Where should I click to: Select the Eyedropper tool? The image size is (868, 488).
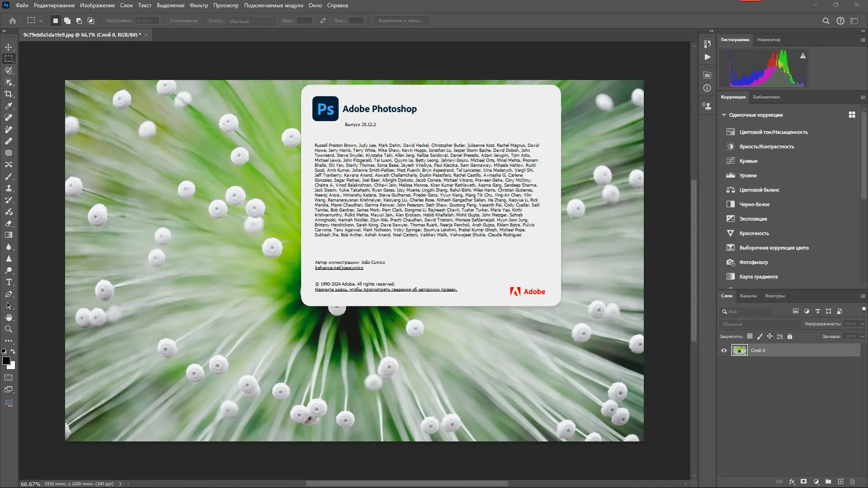pos(9,106)
